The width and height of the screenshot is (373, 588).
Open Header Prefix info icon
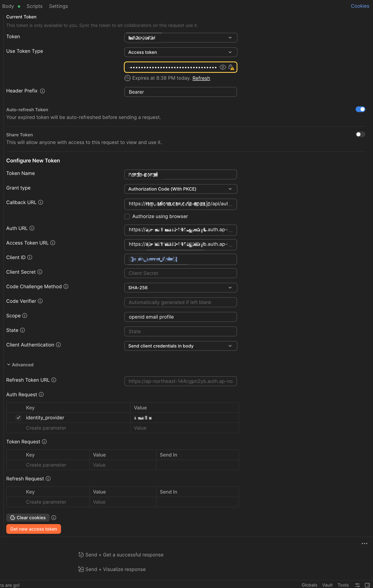click(x=42, y=91)
